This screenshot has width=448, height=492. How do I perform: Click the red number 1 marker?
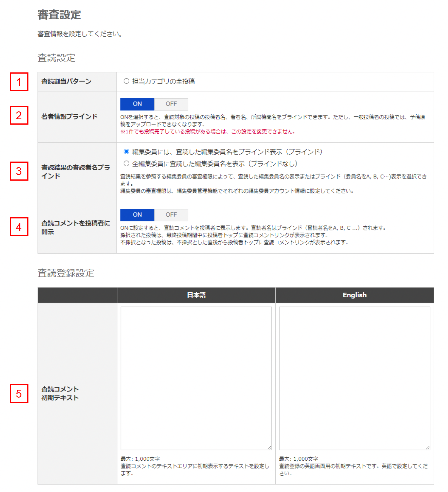(x=19, y=82)
